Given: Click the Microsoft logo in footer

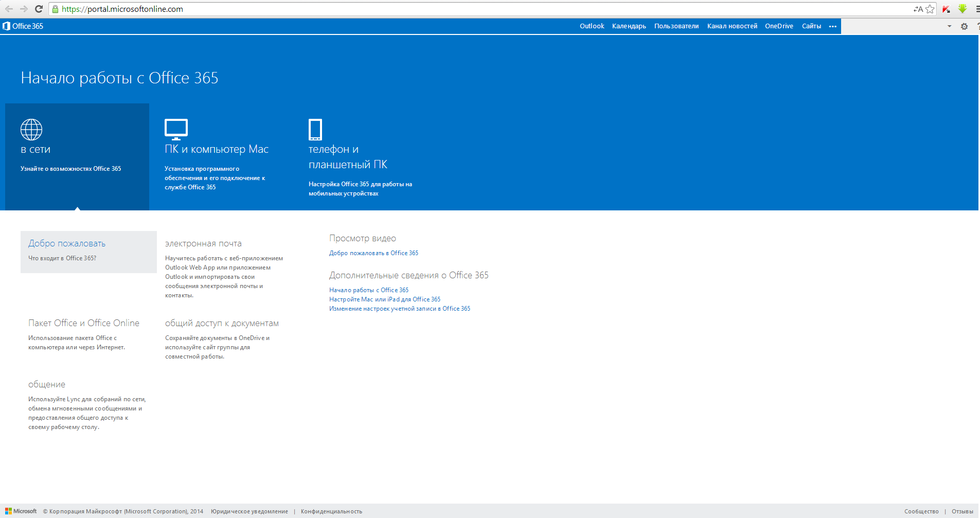Looking at the screenshot, I should tap(21, 511).
